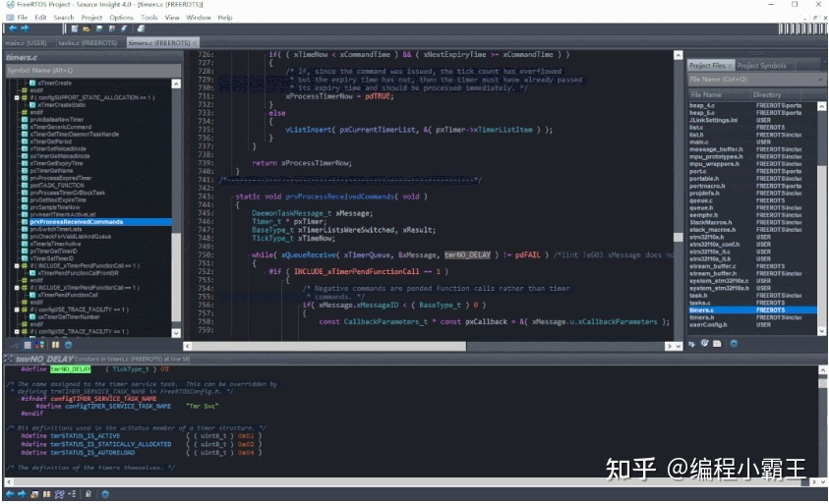
Task: Go forward with the blue right arrow in top toolbar
Action: point(25,28)
